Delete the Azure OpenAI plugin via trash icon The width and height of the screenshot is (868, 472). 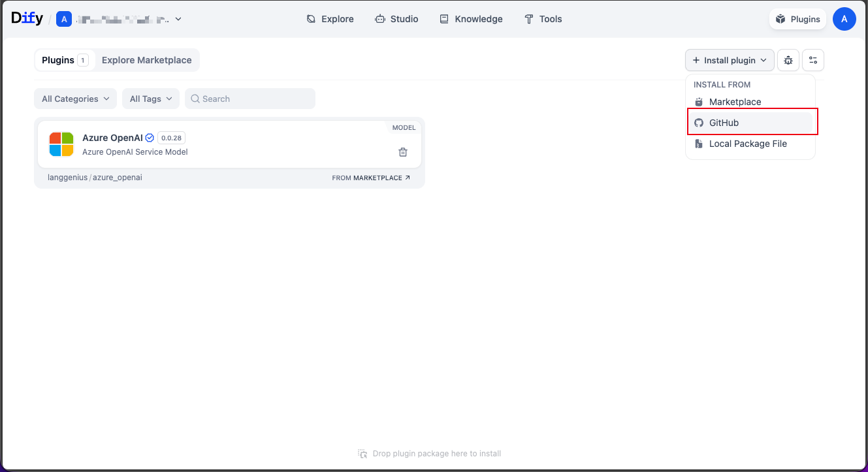pos(403,152)
